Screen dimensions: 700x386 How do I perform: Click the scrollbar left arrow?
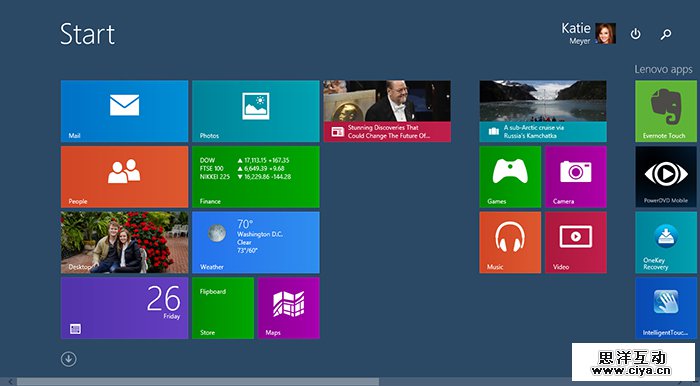(10, 382)
